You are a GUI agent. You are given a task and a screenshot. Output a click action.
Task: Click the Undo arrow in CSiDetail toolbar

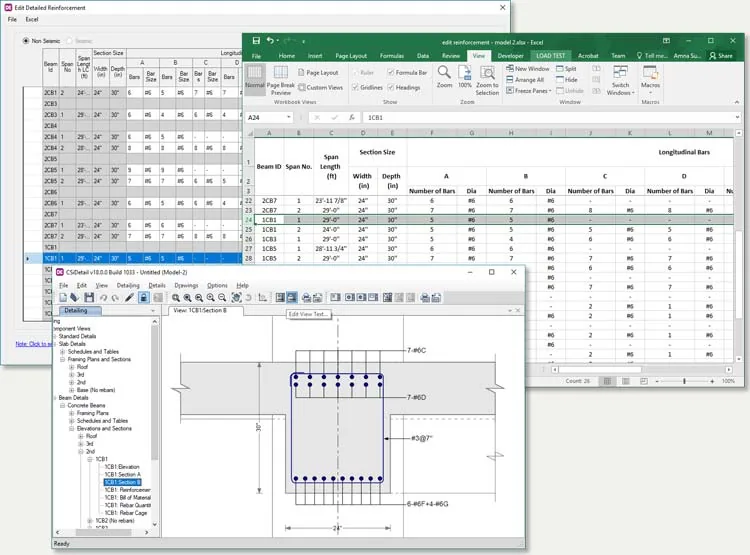click(103, 298)
